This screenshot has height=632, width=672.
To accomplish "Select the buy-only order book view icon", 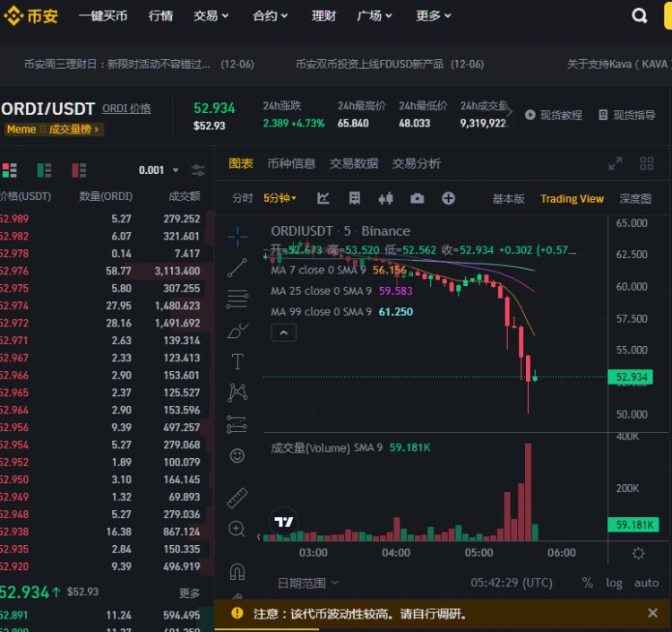I will (44, 170).
